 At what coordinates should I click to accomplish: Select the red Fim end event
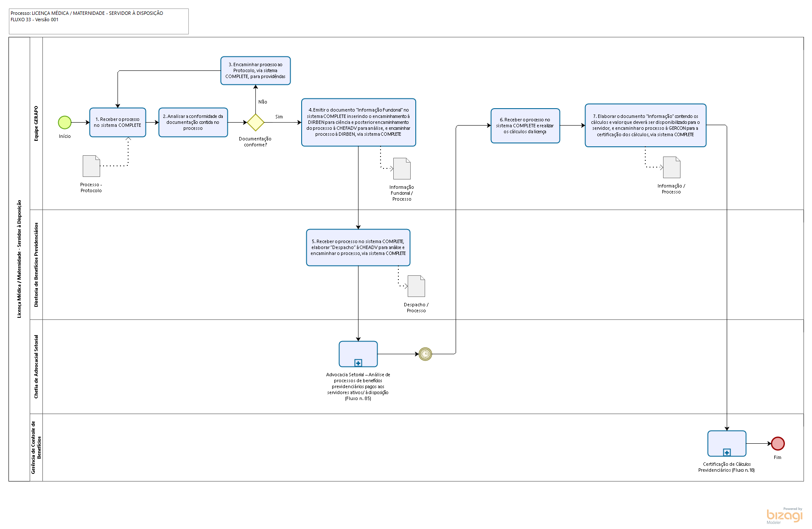click(777, 443)
